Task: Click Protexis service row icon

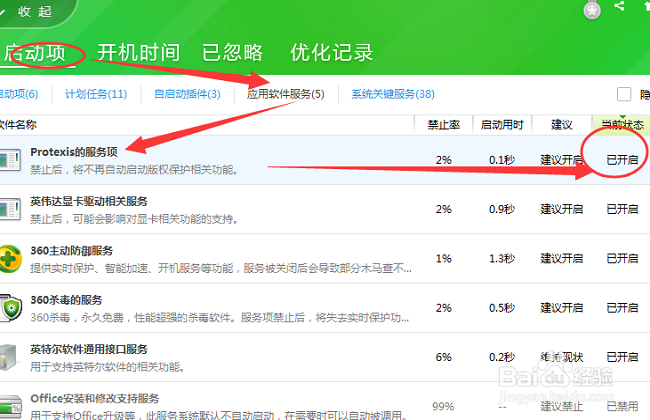Action: (10, 160)
